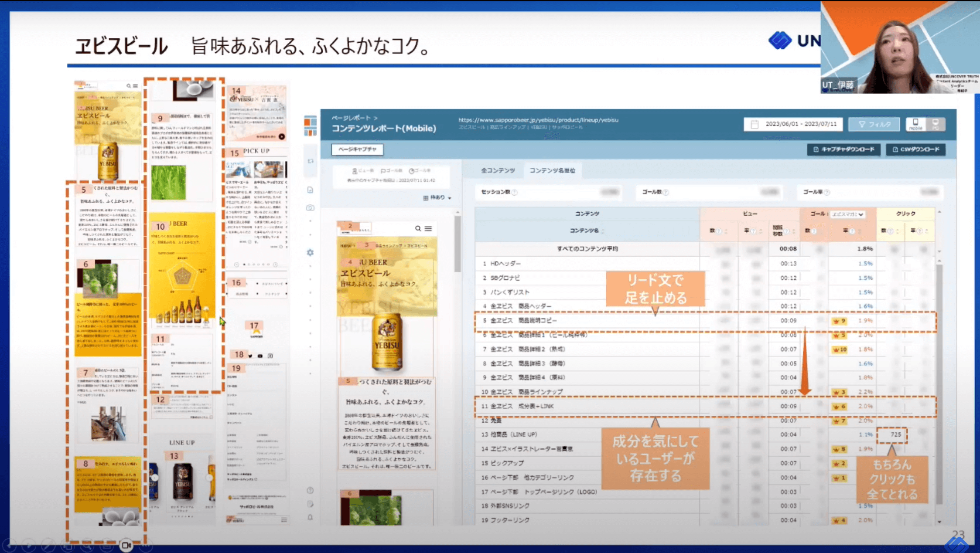Open the ゴール selection dropdown in table header
The image size is (980, 553).
click(x=847, y=214)
